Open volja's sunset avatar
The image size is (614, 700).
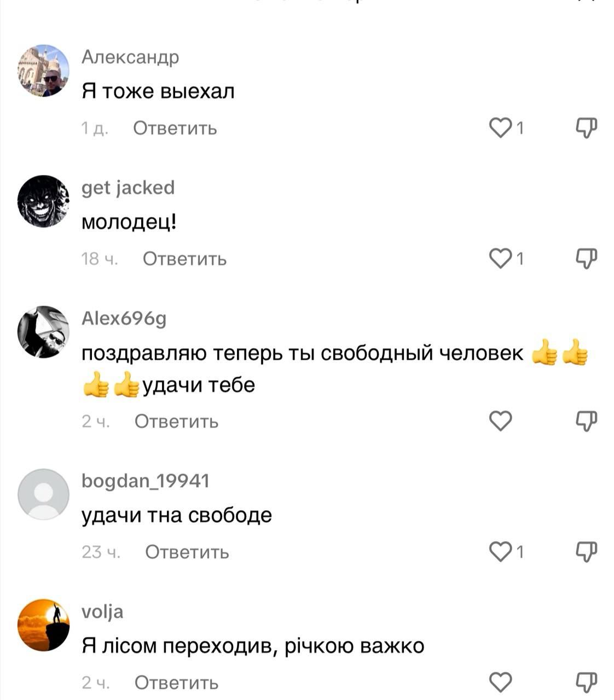tap(44, 625)
